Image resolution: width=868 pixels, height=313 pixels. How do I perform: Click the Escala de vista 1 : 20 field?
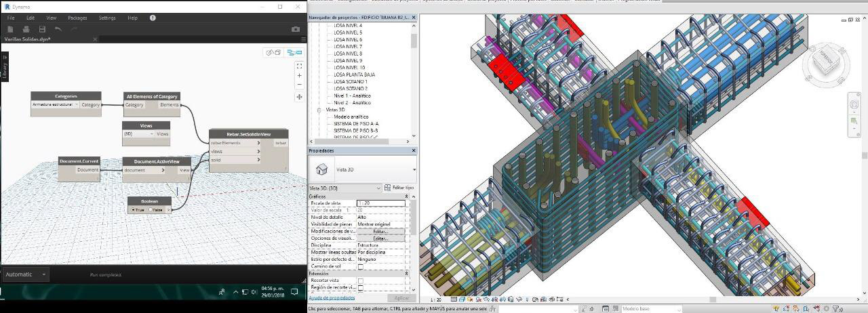tap(381, 203)
